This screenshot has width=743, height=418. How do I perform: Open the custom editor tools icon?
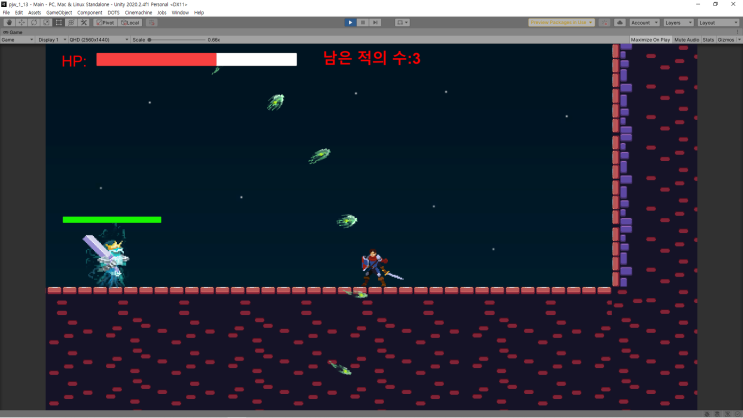pyautogui.click(x=84, y=22)
